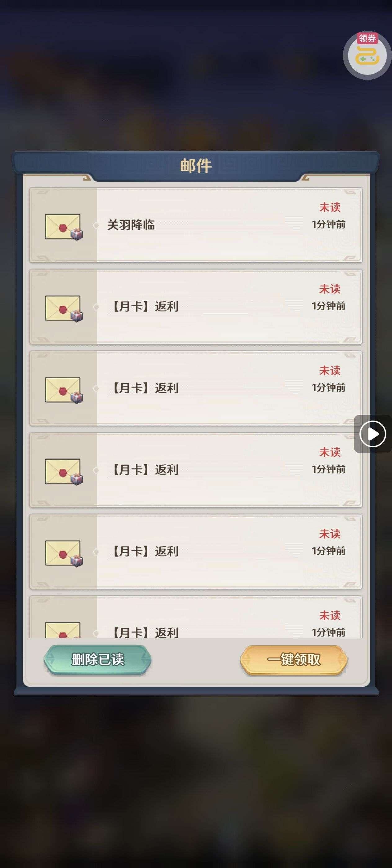
Task: Click the 一键领取 claim-all button
Action: (x=294, y=659)
